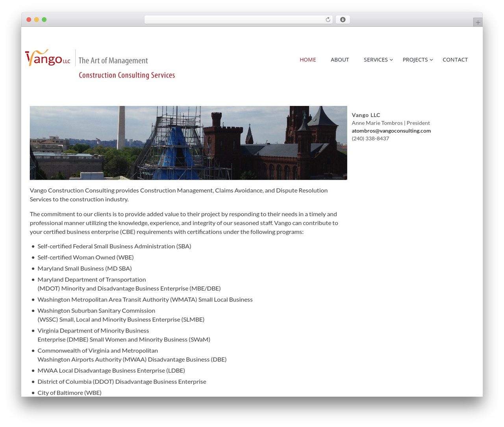This screenshot has width=504, height=427.
Task: Maximize the window with green button
Action: point(44,20)
